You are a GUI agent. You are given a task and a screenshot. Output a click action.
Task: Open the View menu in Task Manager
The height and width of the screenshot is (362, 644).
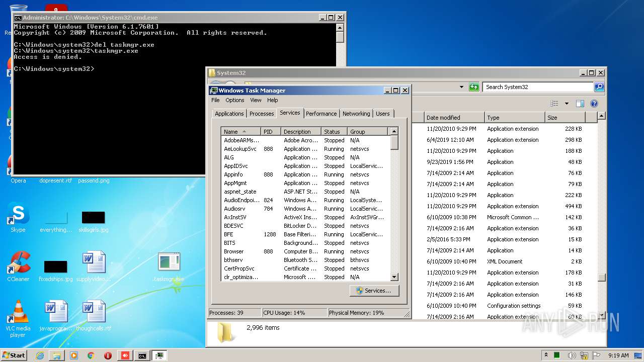pos(256,100)
